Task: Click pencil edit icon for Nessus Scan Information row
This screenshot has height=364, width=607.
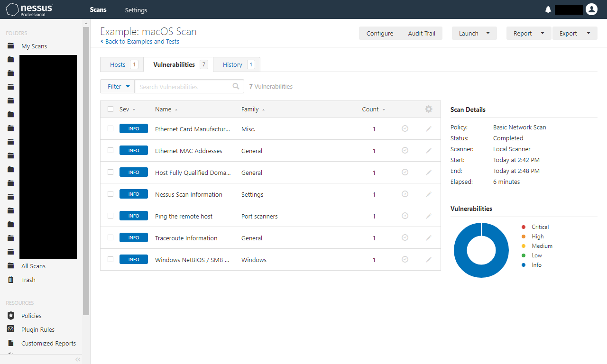Action: (x=429, y=194)
